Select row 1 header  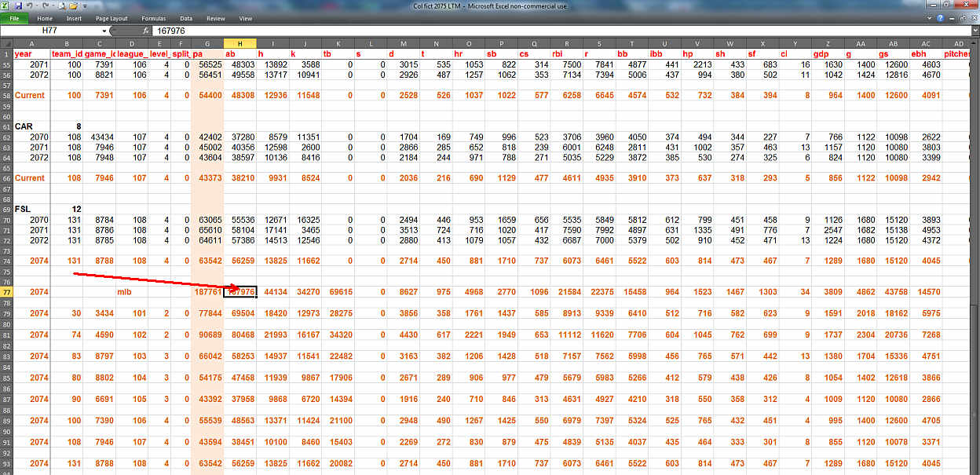6,53
